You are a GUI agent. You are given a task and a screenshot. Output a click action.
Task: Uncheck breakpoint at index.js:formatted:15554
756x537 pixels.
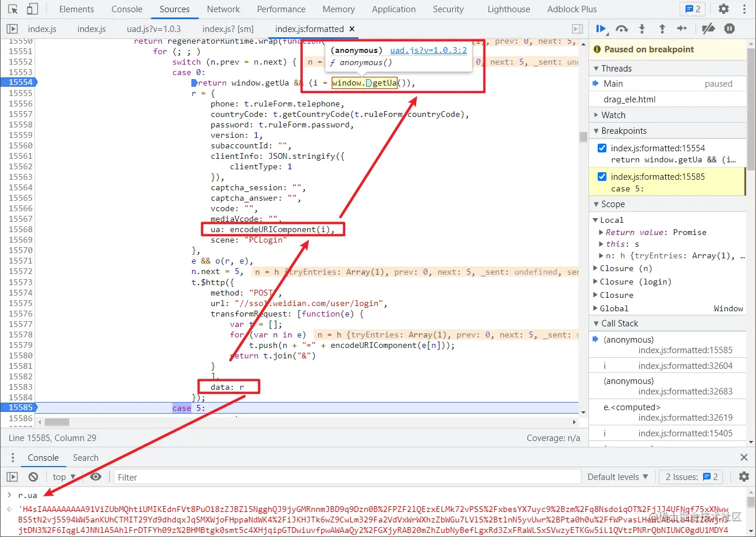coord(602,148)
